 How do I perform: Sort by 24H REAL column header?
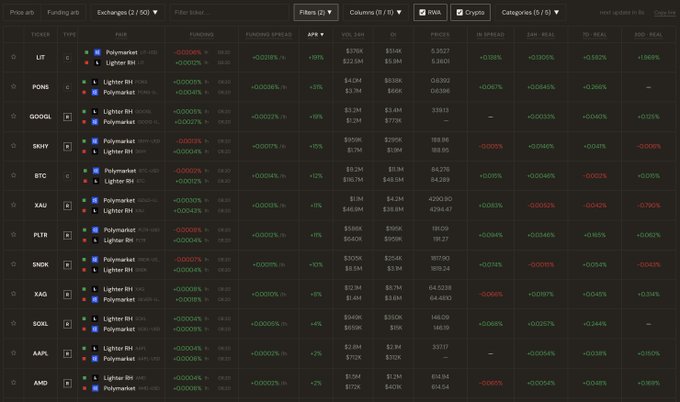[541, 34]
